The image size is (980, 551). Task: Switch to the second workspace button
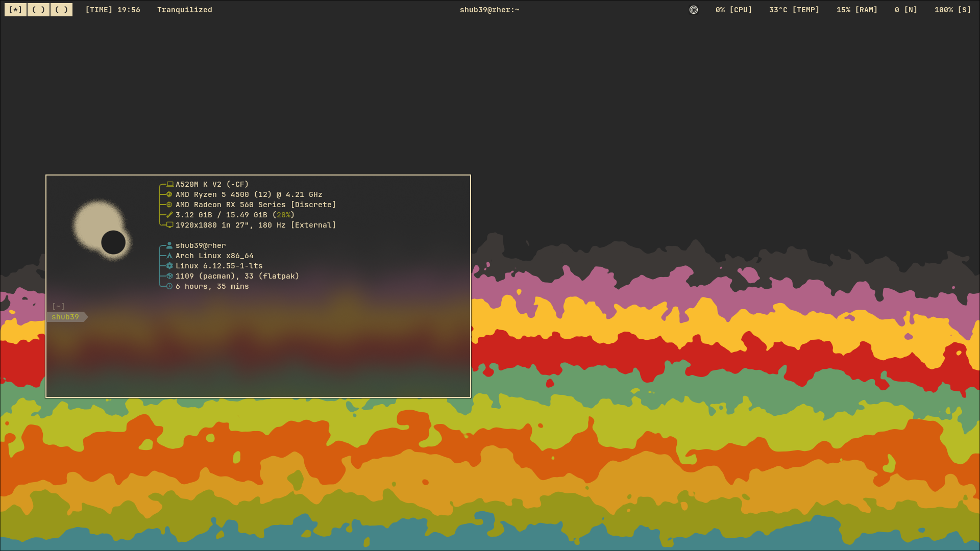point(38,10)
